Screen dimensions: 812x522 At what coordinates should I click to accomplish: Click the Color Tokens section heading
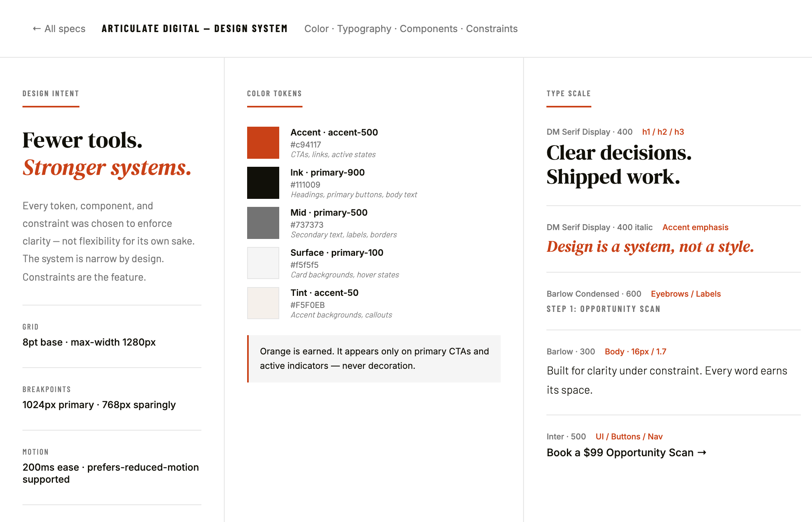pos(274,94)
